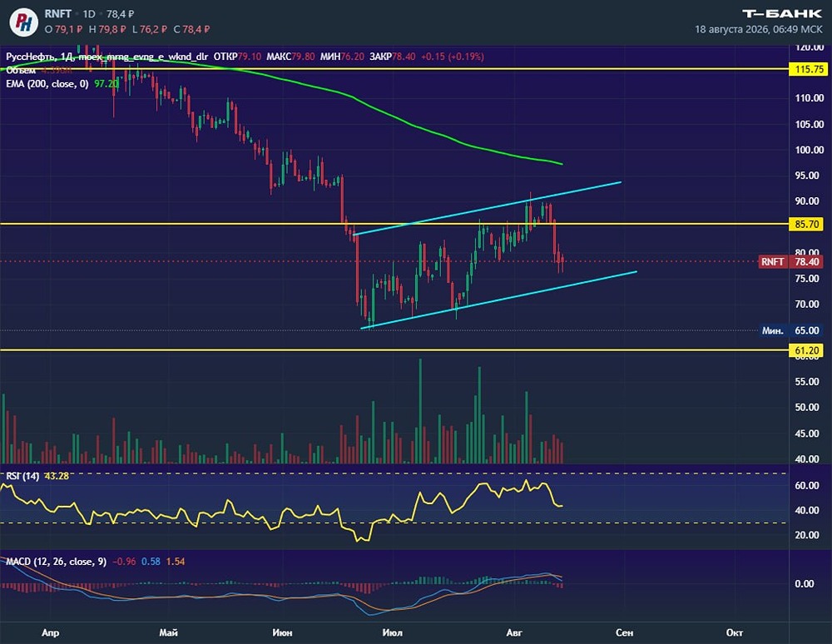Click the red RNFT 78.40 current price tag
The width and height of the screenshot is (832, 644).
(x=791, y=261)
